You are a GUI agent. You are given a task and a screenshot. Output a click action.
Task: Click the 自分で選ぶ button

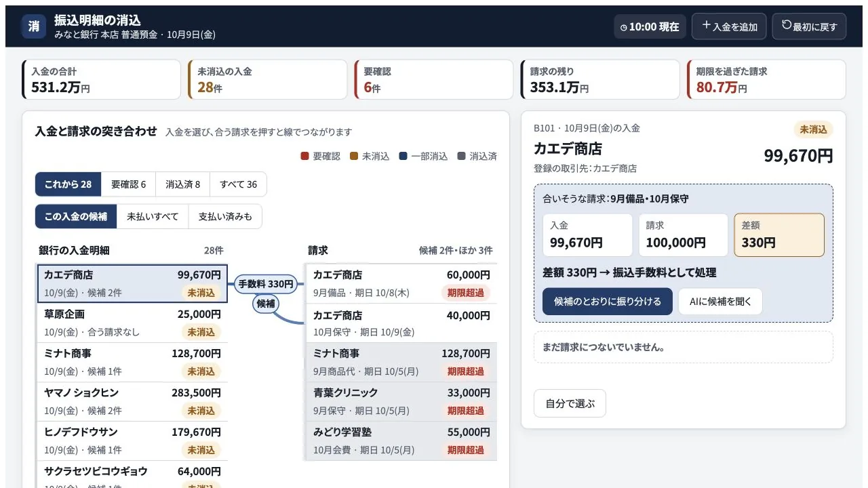[570, 403]
